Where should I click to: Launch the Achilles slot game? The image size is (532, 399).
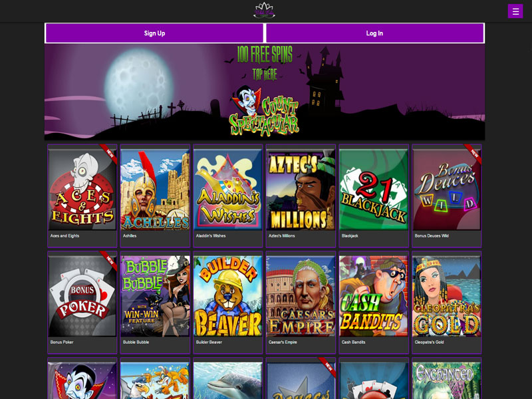click(x=155, y=196)
